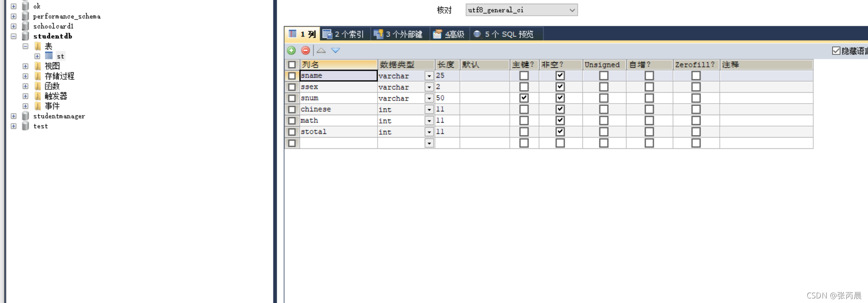Screen dimensions: 868x303
Task: Click the 函数 folder icon
Action: (x=38, y=86)
